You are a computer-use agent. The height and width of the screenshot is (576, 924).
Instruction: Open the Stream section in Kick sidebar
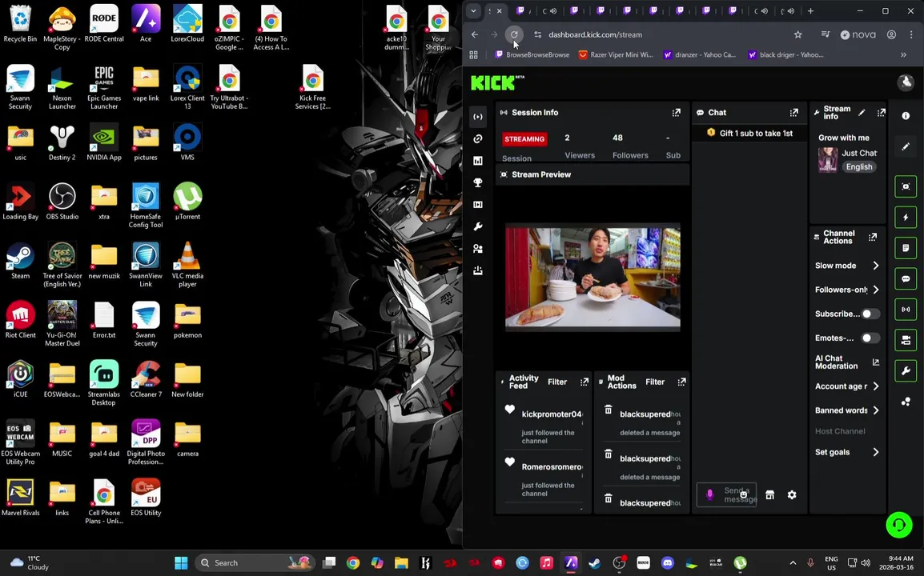[x=478, y=117]
